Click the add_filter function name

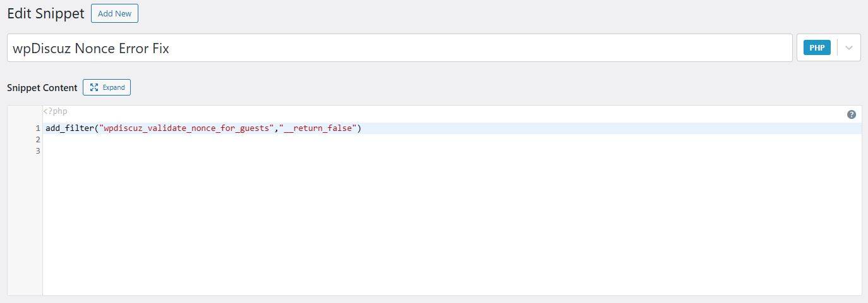[x=69, y=128]
